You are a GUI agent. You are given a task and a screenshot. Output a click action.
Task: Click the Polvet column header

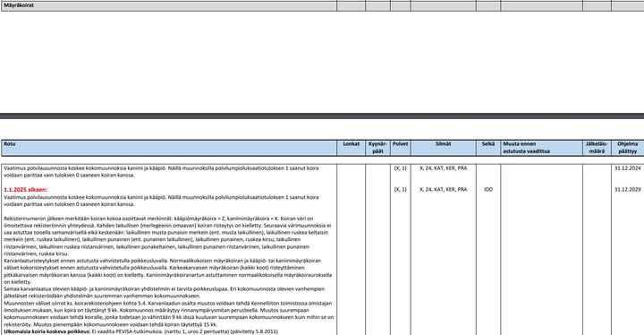tap(401, 144)
